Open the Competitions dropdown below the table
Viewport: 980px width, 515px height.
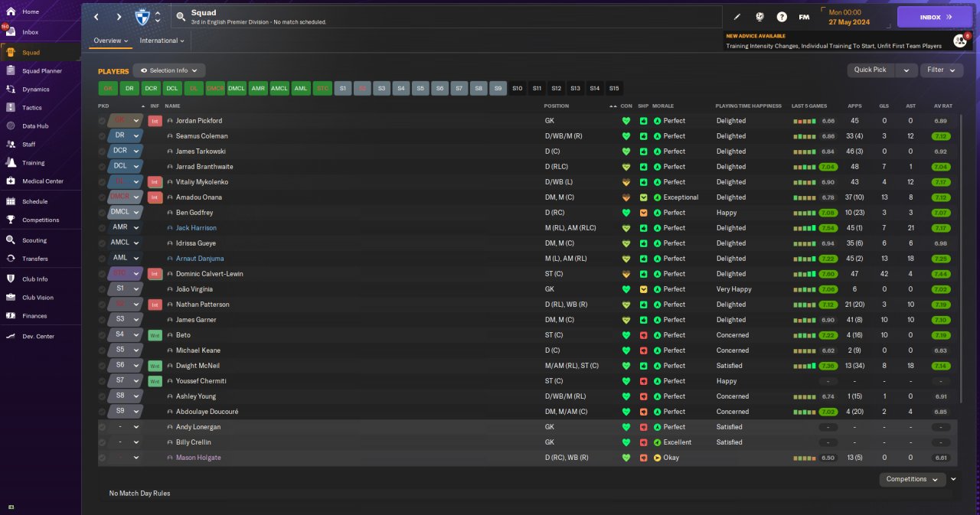pos(913,479)
